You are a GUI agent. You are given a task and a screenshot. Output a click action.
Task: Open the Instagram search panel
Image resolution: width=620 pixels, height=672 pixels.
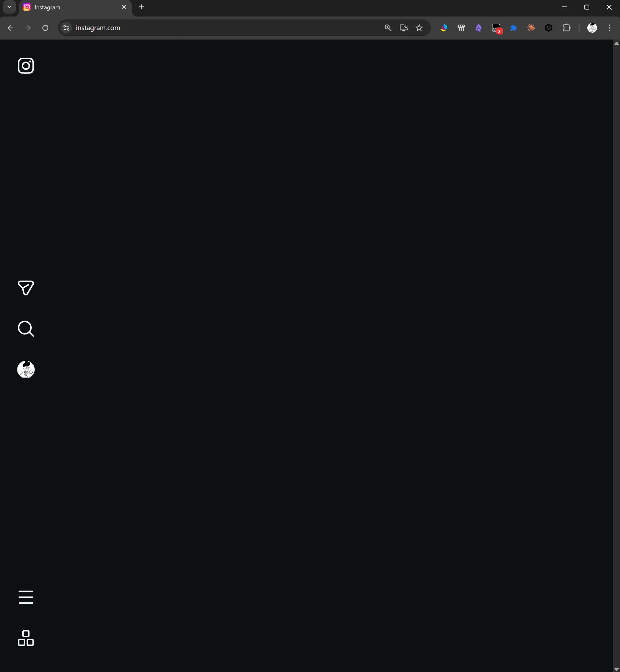point(26,329)
